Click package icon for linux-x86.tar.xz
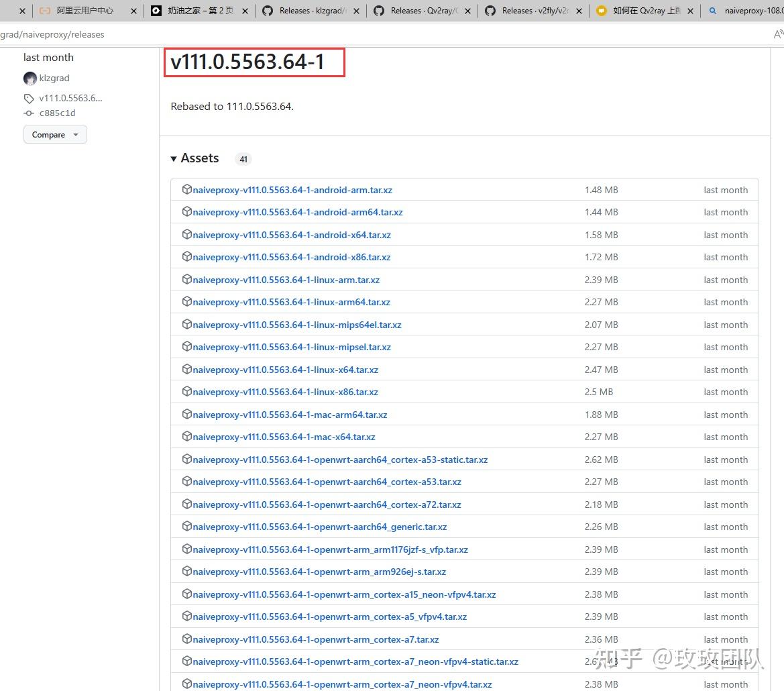Viewport: 784px width, 691px height. point(187,392)
